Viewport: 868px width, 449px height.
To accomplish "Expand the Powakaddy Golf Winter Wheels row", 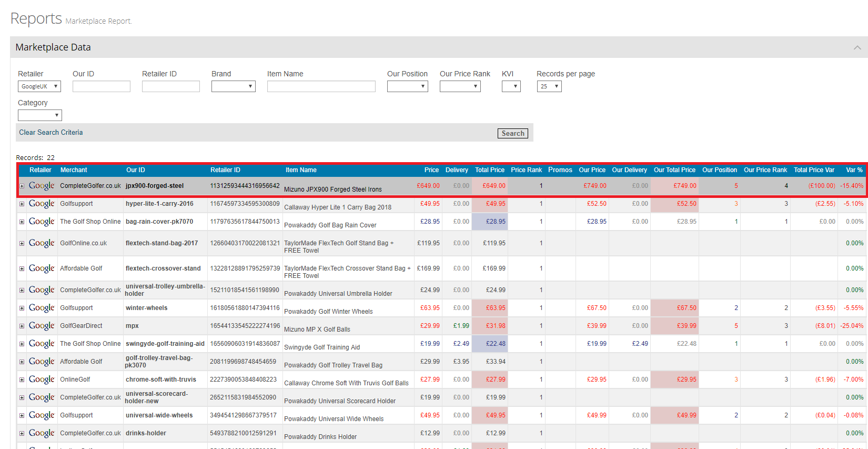I will [22, 308].
